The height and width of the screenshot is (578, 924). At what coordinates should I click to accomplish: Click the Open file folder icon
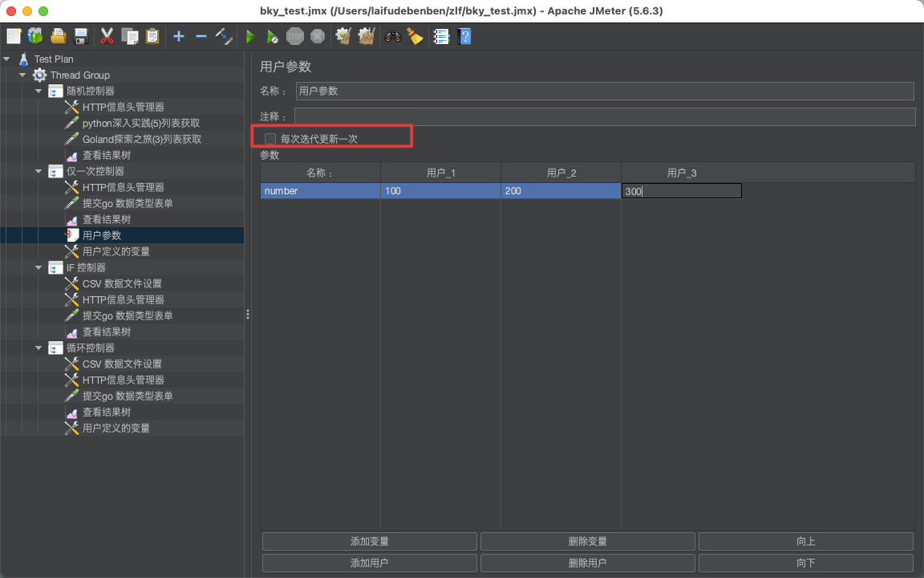(58, 37)
